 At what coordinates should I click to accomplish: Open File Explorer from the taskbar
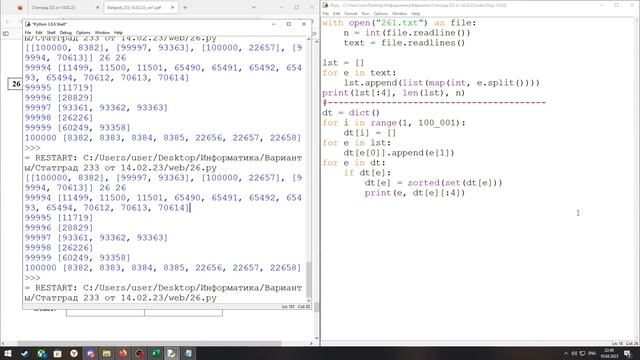point(107,353)
